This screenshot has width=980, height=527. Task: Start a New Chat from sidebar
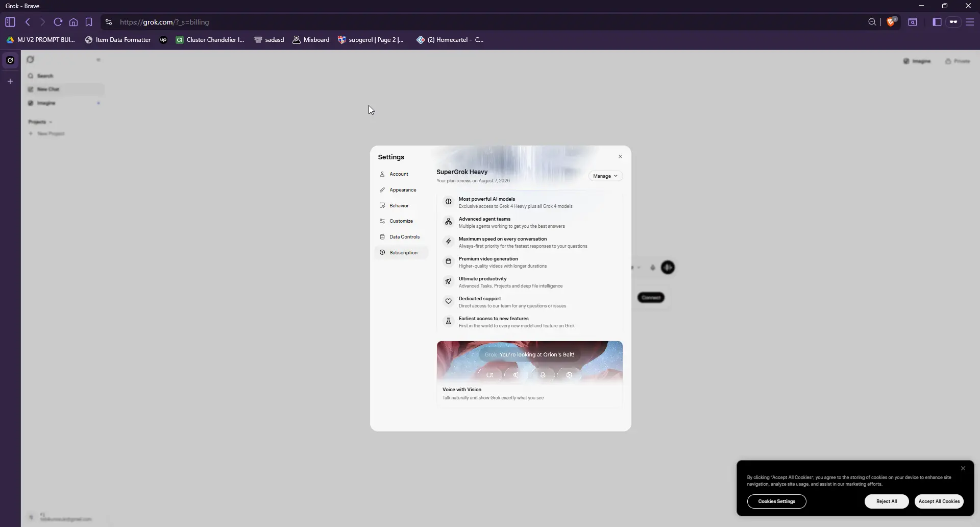click(x=65, y=89)
